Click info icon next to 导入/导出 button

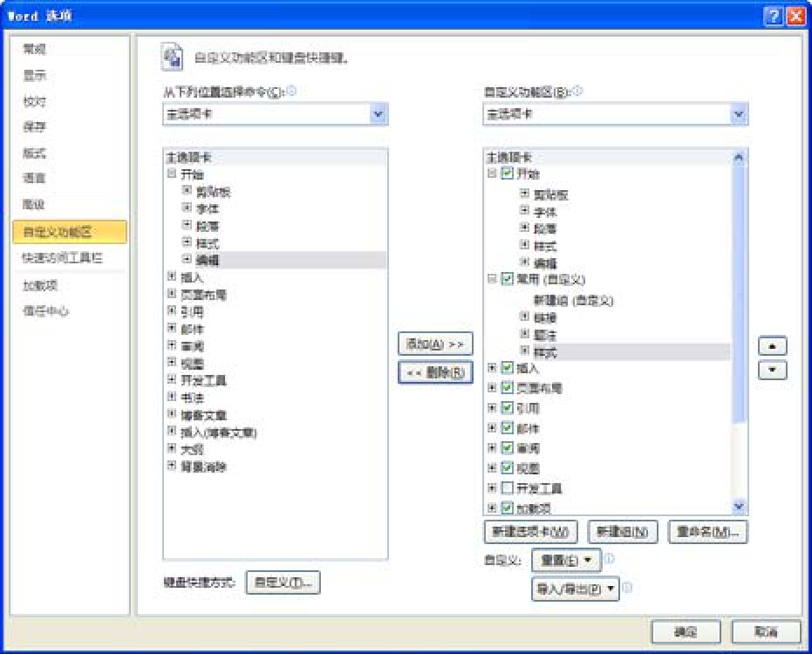coord(627,587)
